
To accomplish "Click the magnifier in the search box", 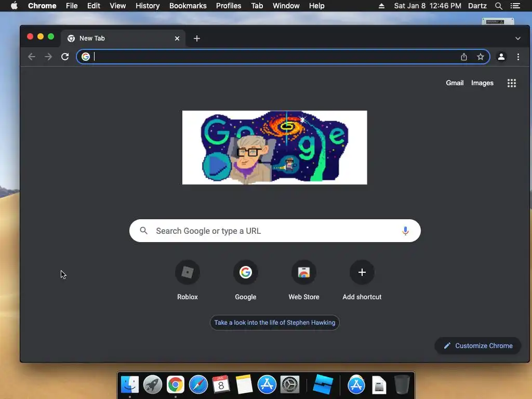I will [x=144, y=231].
